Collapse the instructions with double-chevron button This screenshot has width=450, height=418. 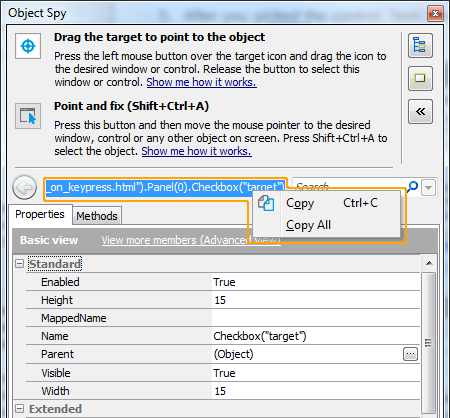pos(420,111)
